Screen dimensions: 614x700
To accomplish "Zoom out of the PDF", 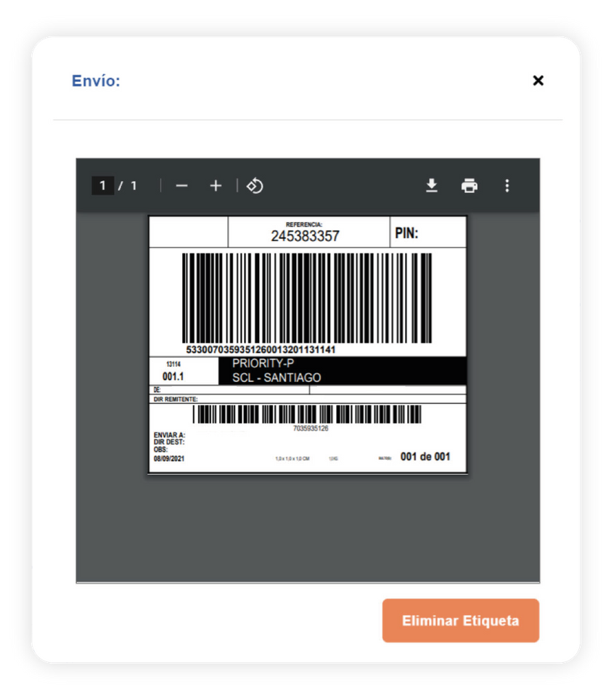I will coord(181,185).
